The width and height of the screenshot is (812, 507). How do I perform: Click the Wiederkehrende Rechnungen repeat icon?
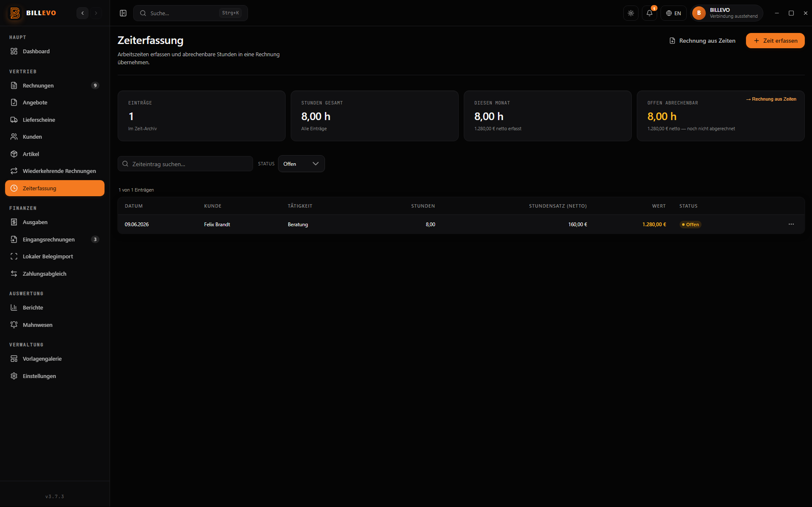(x=14, y=171)
